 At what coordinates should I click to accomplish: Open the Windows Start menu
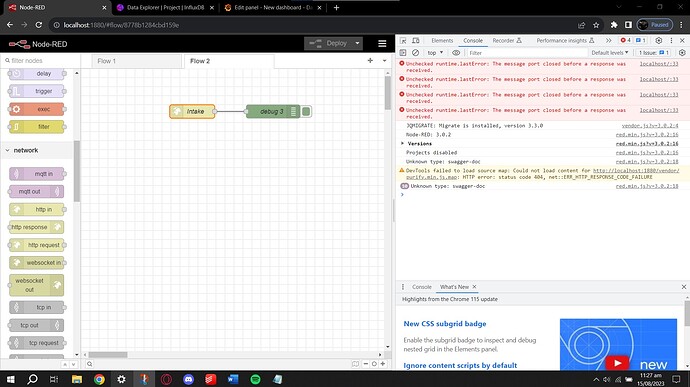click(x=11, y=379)
